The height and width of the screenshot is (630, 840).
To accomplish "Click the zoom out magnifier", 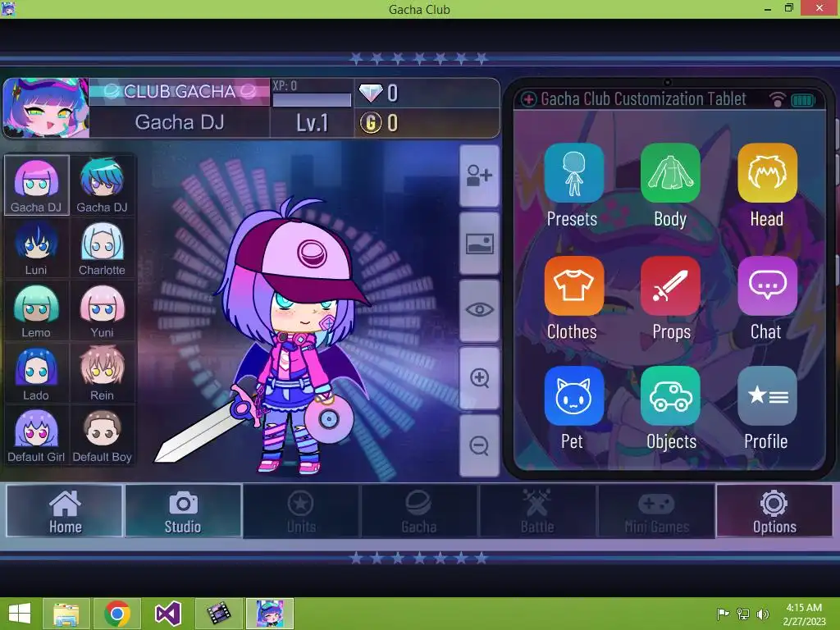I will pos(479,445).
